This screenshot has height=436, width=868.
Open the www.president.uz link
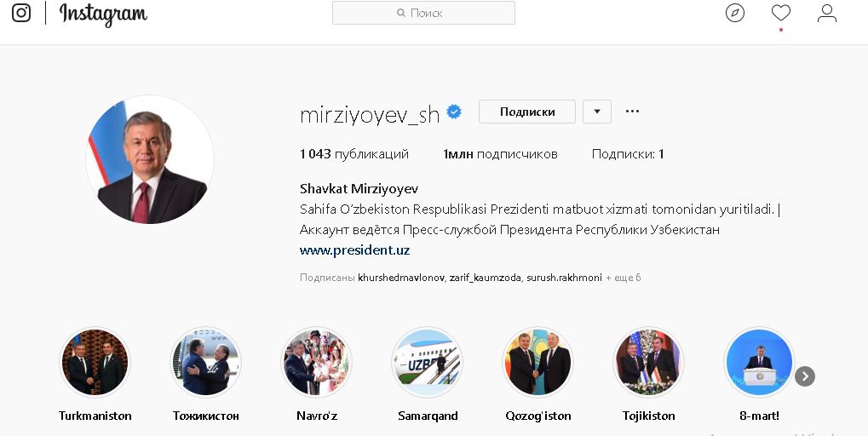tap(354, 250)
